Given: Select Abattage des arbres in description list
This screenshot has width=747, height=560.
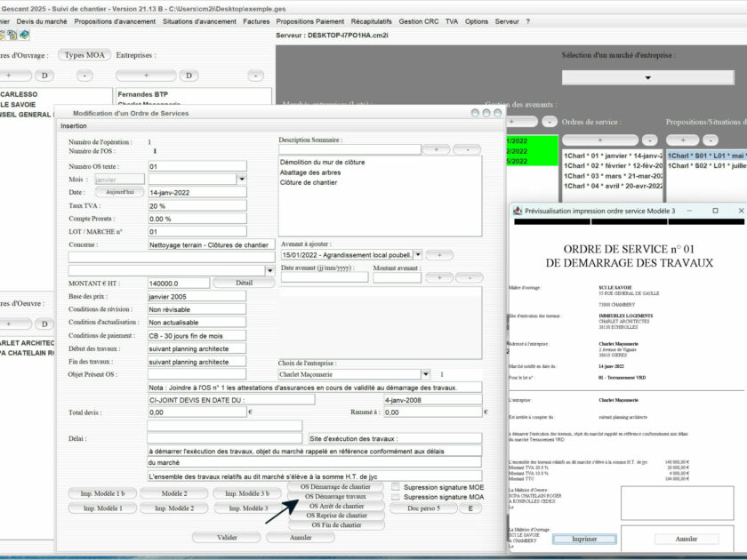Looking at the screenshot, I should click(x=309, y=172).
